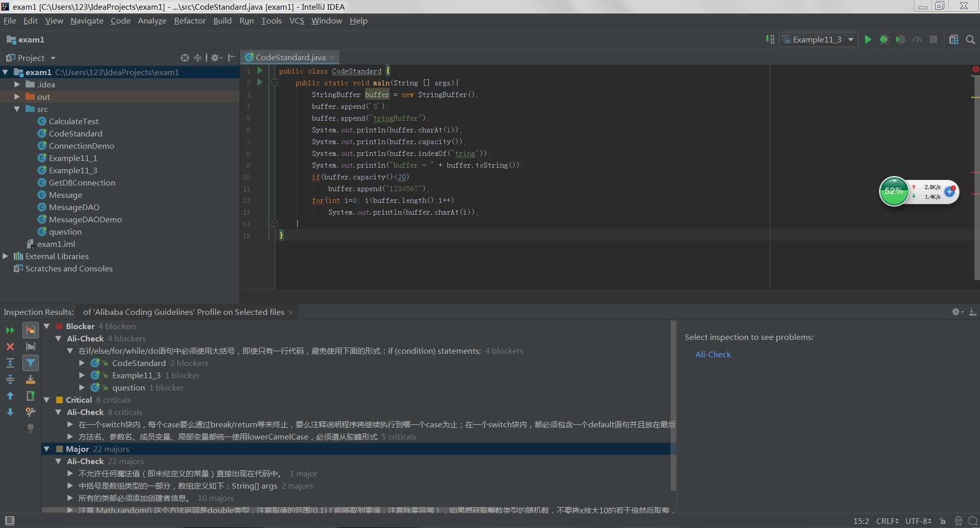
Task: Hide the Project tool window
Action: 231,58
